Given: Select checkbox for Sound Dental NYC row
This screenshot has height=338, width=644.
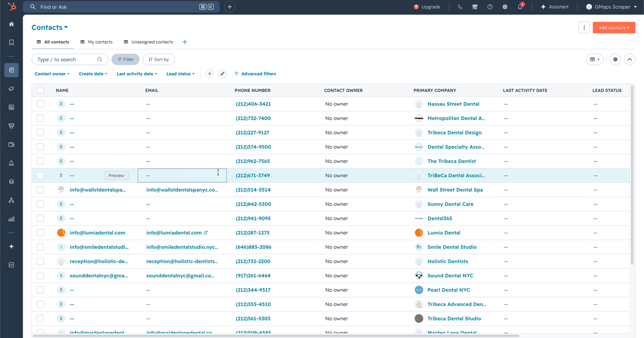Looking at the screenshot, I should tap(40, 276).
